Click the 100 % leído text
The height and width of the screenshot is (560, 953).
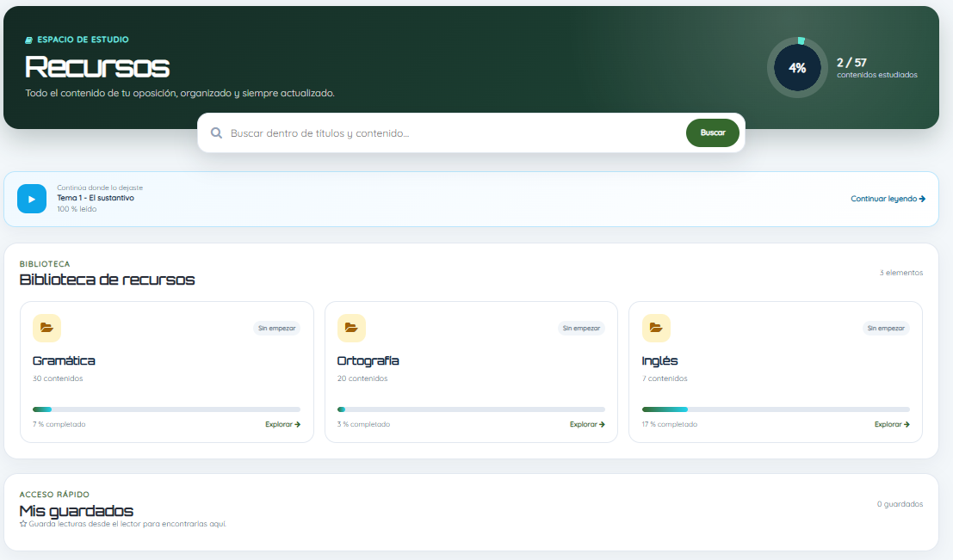77,209
